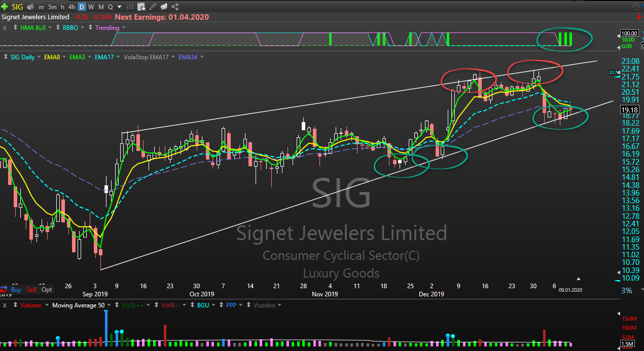This screenshot has height=351, width=644.
Task: Expand the timeframe dropdown arrow after Q
Action: (119, 7)
